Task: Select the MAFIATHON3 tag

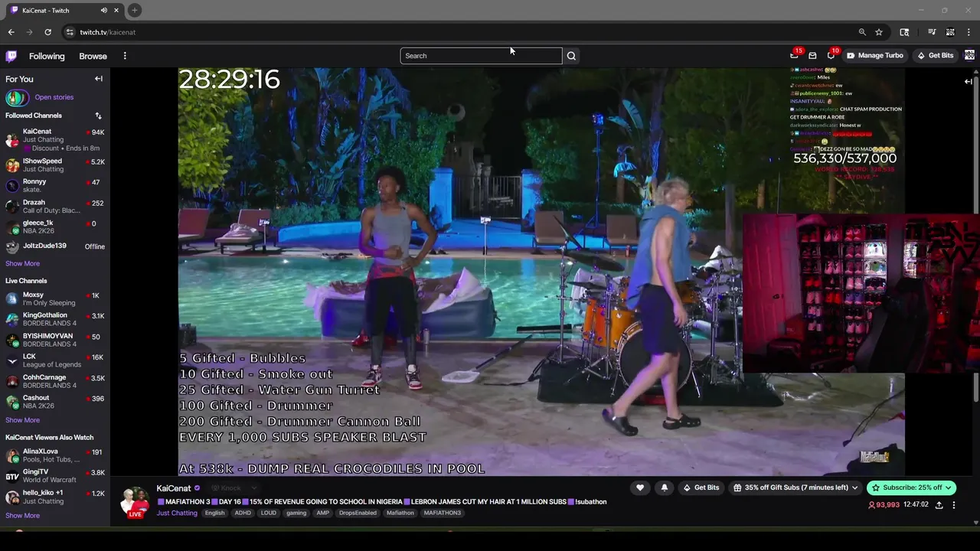Action: pyautogui.click(x=443, y=513)
